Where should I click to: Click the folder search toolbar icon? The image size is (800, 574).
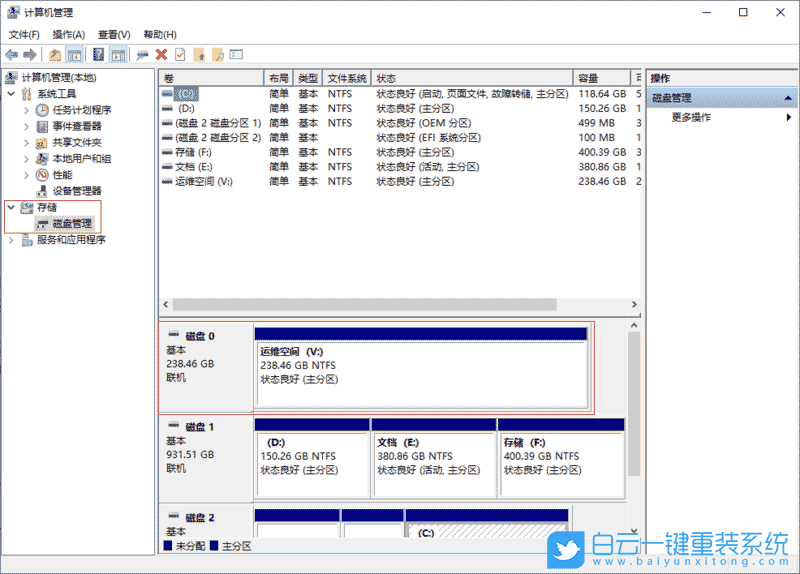[x=218, y=54]
